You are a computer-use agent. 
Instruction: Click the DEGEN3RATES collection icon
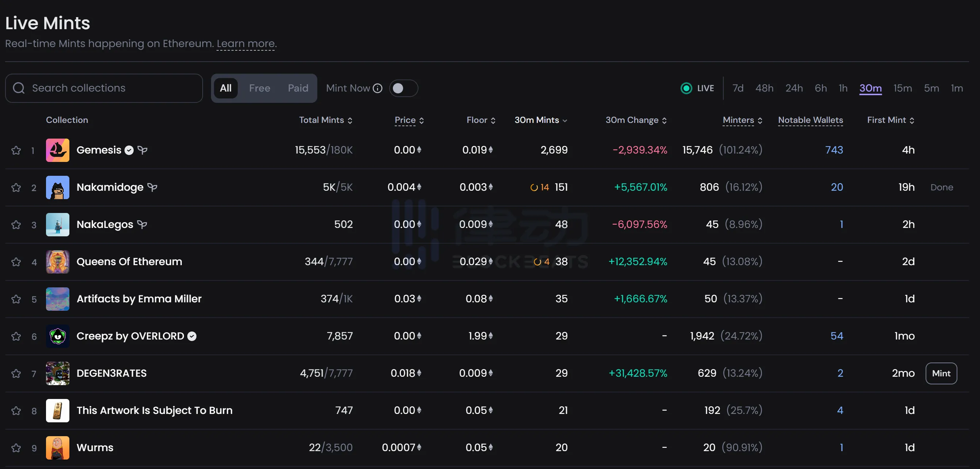click(x=57, y=373)
